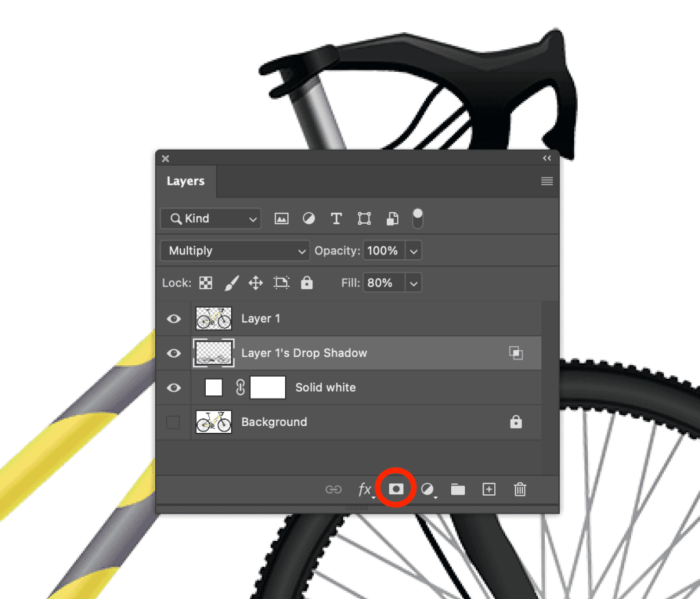This screenshot has width=700, height=599.
Task: Open the Fill slider dropdown arrow
Action: click(414, 283)
